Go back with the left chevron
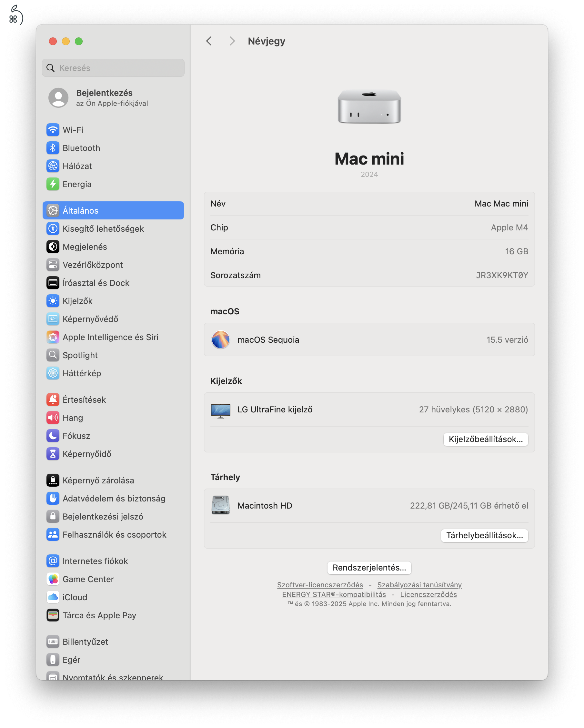The height and width of the screenshot is (728, 584). (209, 41)
